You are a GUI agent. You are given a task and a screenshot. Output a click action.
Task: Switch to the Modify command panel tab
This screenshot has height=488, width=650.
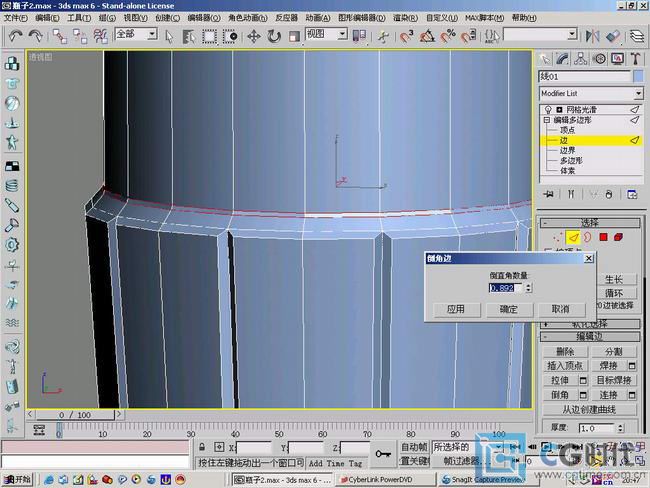(563, 59)
